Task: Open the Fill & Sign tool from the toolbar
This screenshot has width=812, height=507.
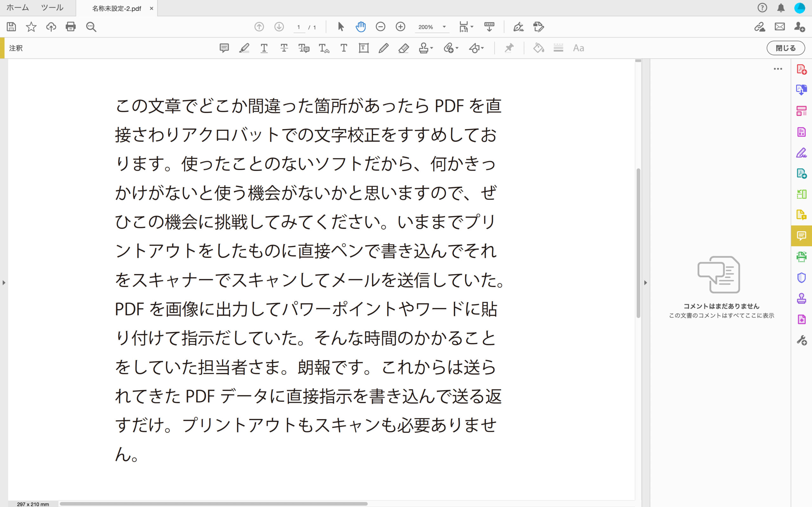Action: pos(518,28)
